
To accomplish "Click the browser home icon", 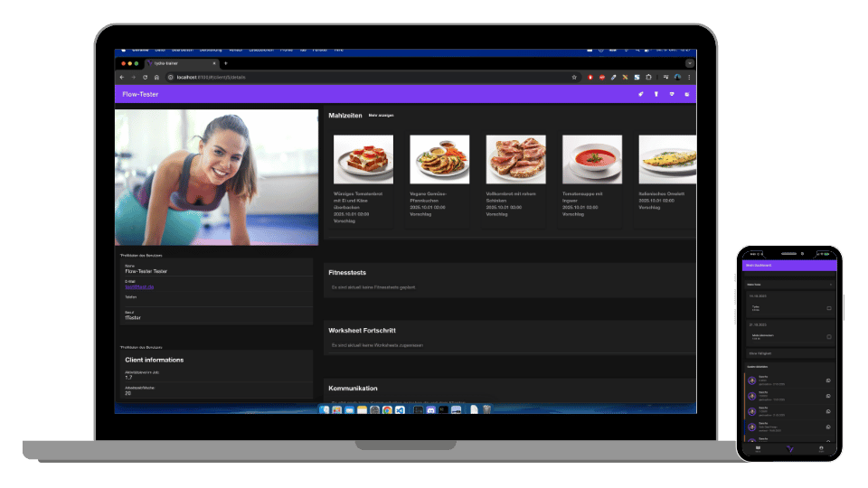I will click(x=156, y=78).
